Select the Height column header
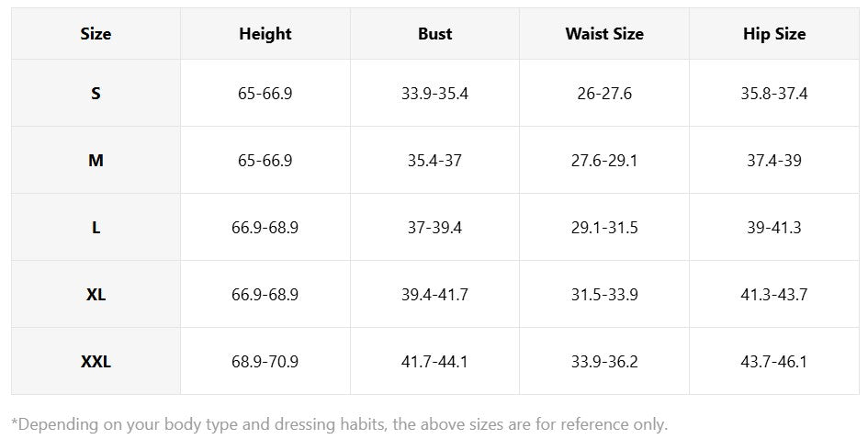This screenshot has height=439, width=868. [x=265, y=34]
